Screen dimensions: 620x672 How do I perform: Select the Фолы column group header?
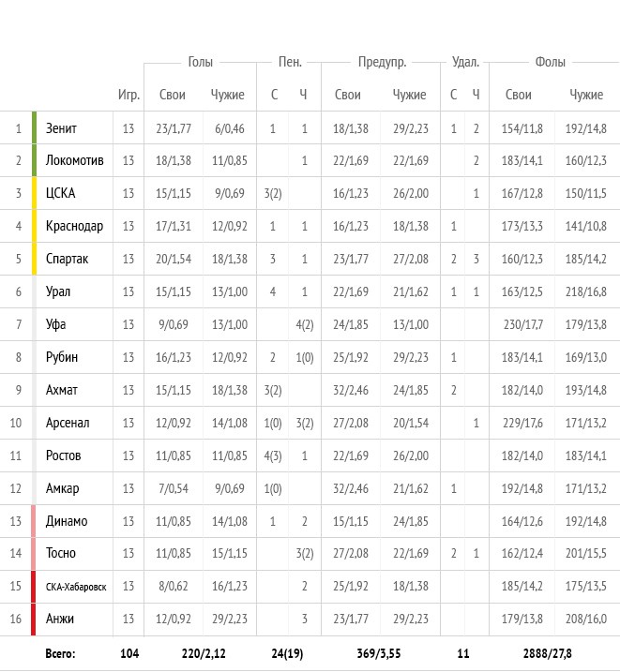[550, 62]
